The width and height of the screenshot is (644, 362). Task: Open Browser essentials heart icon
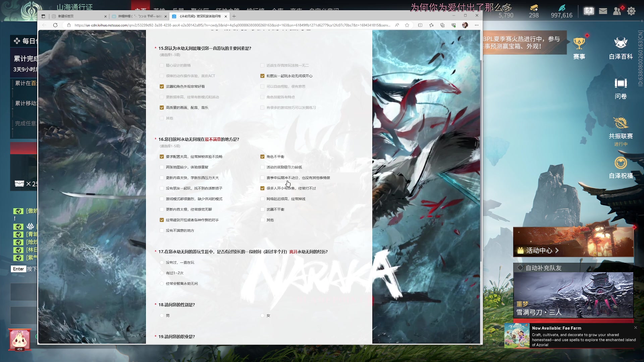(453, 25)
